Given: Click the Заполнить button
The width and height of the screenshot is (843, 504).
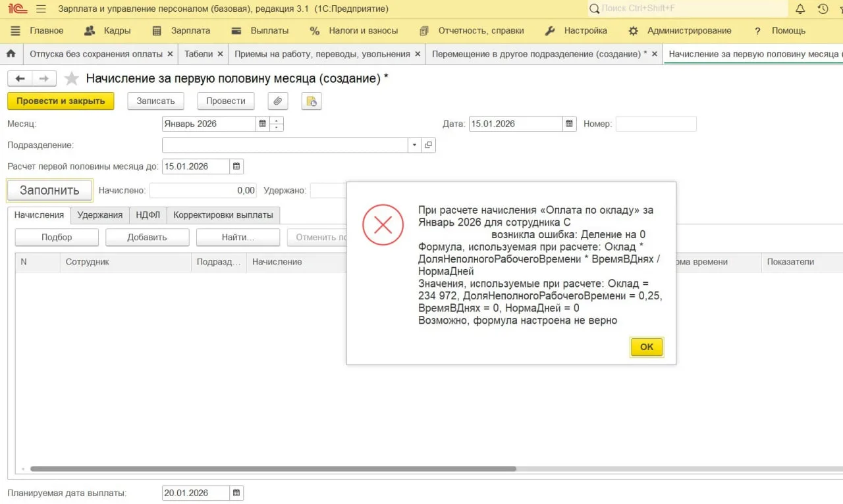Looking at the screenshot, I should 49,190.
